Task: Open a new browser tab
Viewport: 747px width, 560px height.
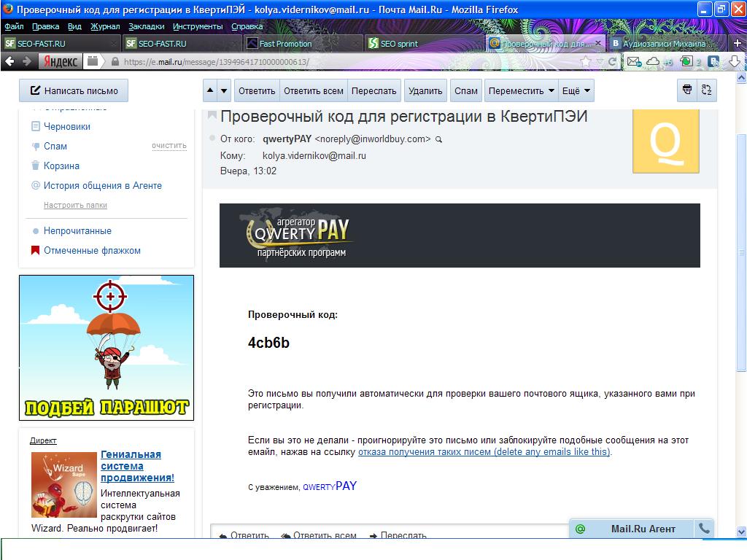Action: click(x=738, y=43)
